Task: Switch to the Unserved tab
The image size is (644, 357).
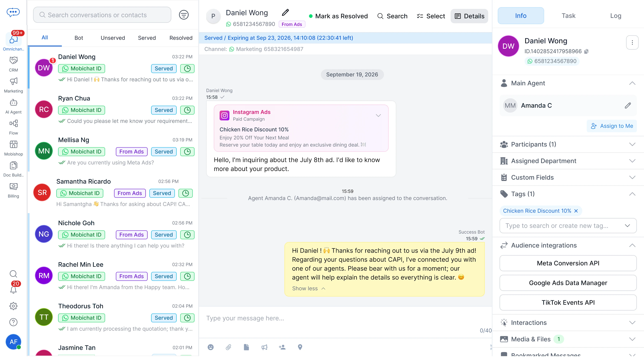Action: [113, 38]
